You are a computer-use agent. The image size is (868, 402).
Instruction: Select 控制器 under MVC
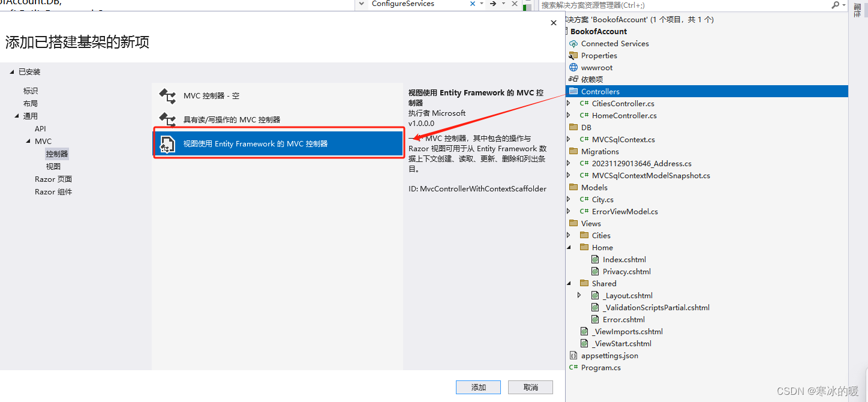pyautogui.click(x=57, y=154)
